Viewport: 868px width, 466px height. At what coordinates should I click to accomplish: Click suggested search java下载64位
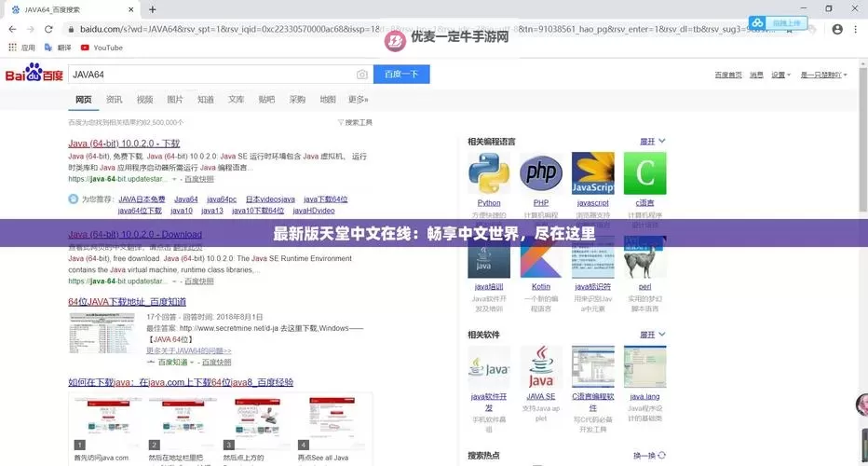[326, 199]
